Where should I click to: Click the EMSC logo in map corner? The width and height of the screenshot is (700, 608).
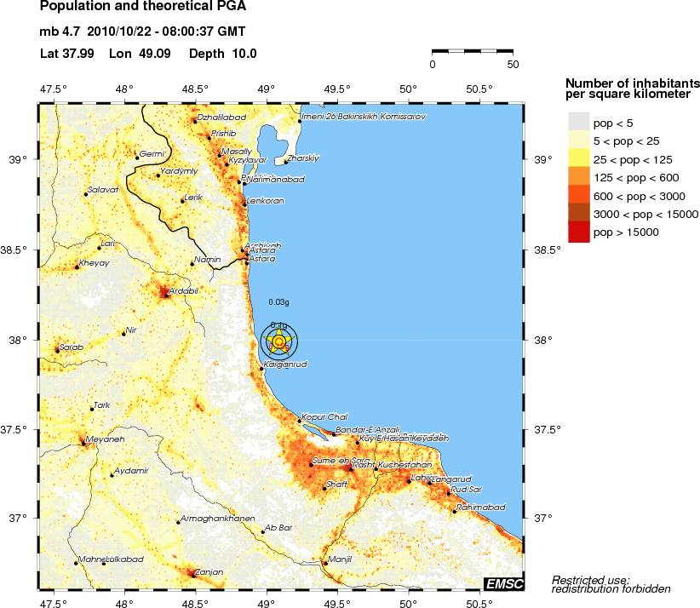pyautogui.click(x=503, y=583)
